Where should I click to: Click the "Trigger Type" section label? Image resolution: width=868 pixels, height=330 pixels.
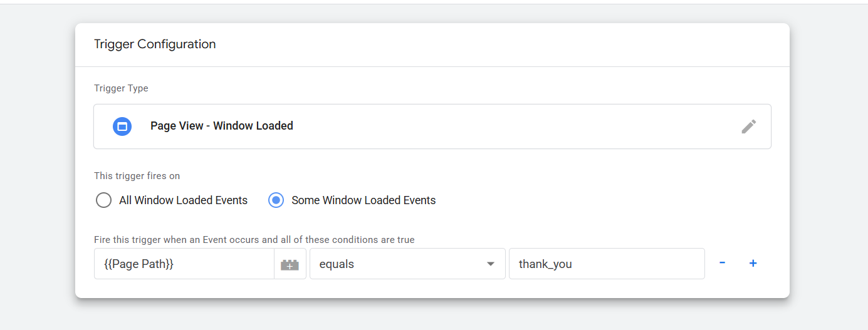(x=121, y=88)
